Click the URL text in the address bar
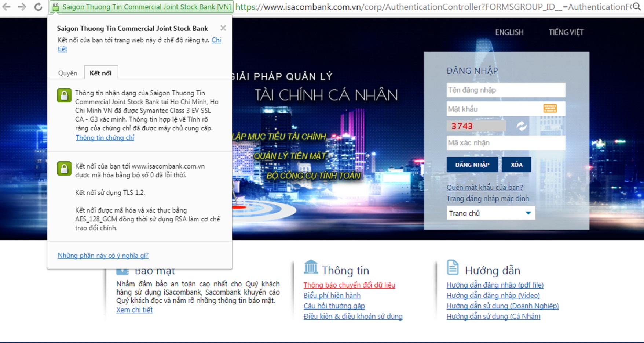This screenshot has width=644, height=343. pos(433,7)
